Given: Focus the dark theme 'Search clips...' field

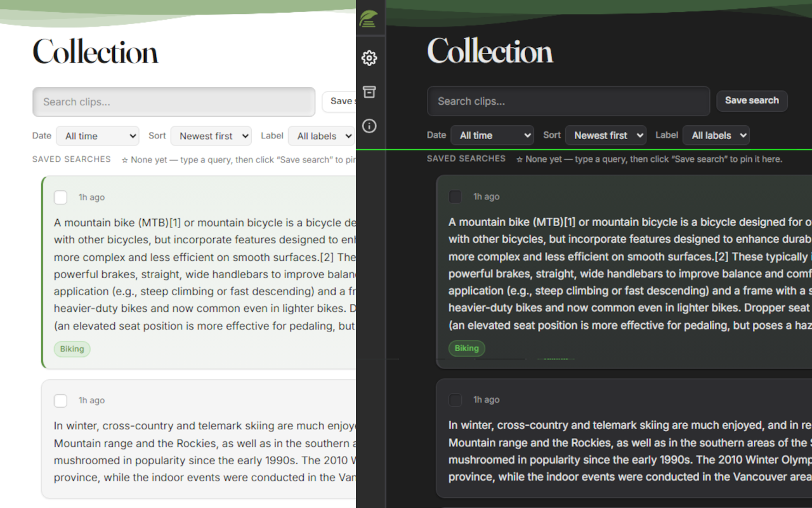Looking at the screenshot, I should click(568, 101).
